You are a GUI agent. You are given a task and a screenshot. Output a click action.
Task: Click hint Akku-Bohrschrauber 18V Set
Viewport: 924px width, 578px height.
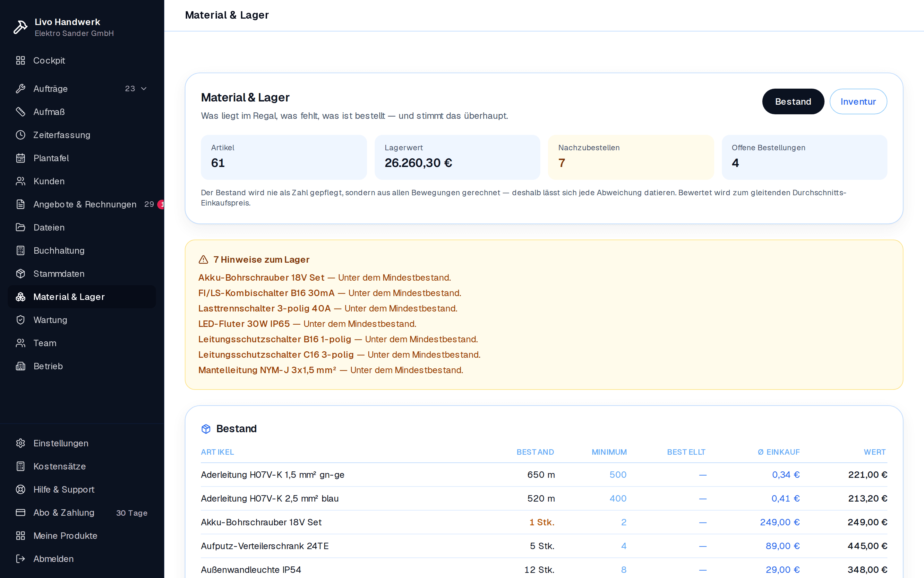261,277
